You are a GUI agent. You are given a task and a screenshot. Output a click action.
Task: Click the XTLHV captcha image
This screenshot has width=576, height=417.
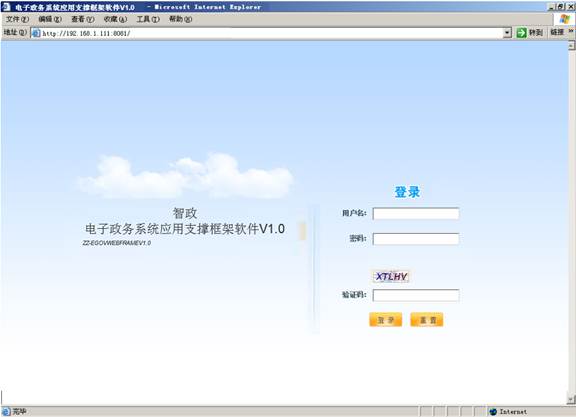click(391, 276)
